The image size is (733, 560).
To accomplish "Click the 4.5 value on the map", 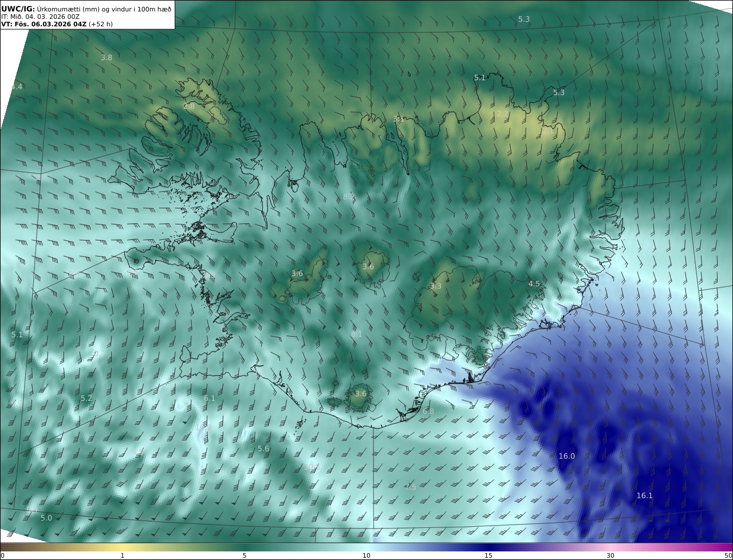I will pyautogui.click(x=534, y=284).
